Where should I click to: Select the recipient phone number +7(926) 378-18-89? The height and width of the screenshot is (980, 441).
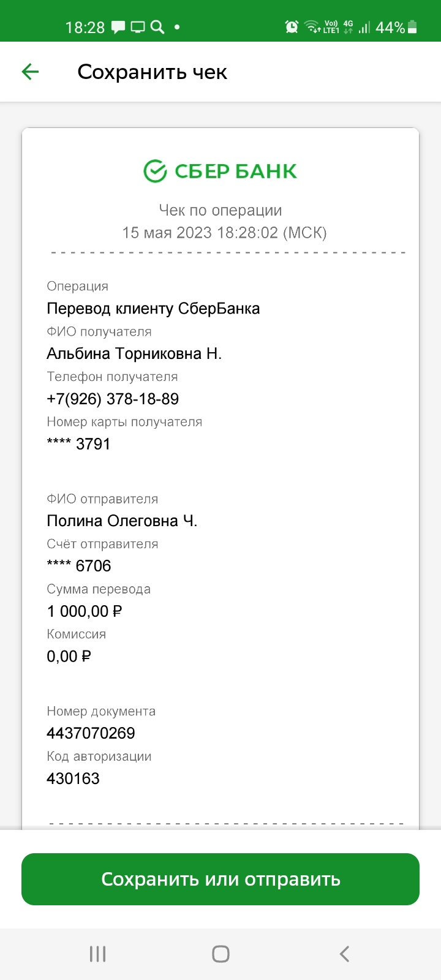click(x=113, y=399)
